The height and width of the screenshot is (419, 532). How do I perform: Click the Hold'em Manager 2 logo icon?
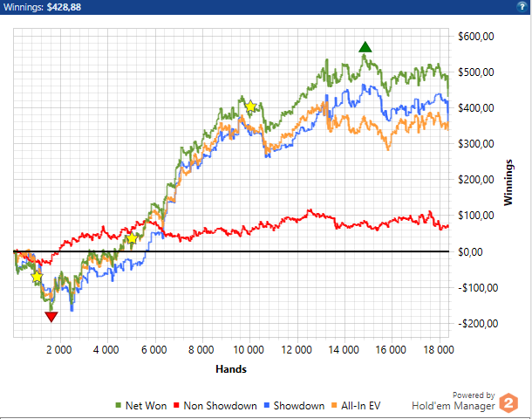click(508, 403)
